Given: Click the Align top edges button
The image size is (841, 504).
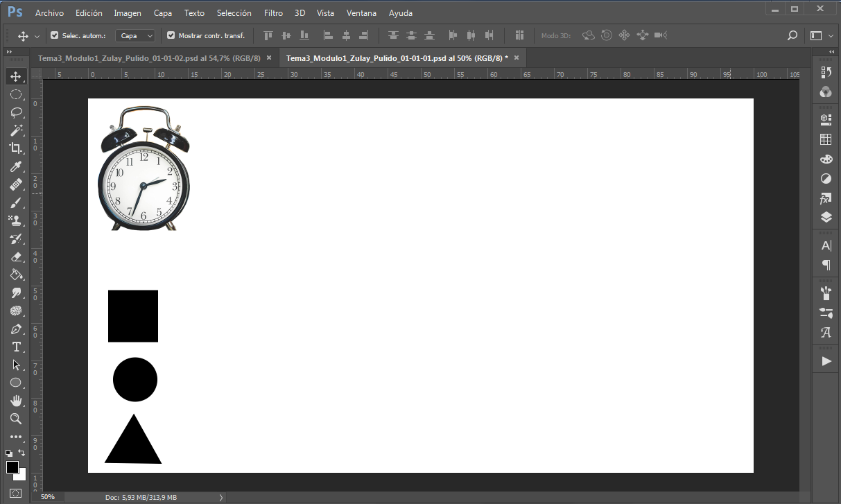Looking at the screenshot, I should coord(268,35).
